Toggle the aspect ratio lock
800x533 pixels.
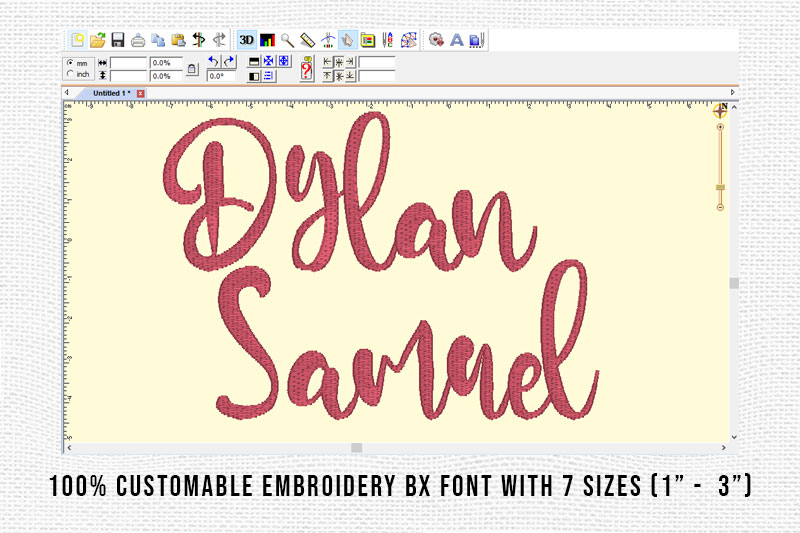point(192,69)
